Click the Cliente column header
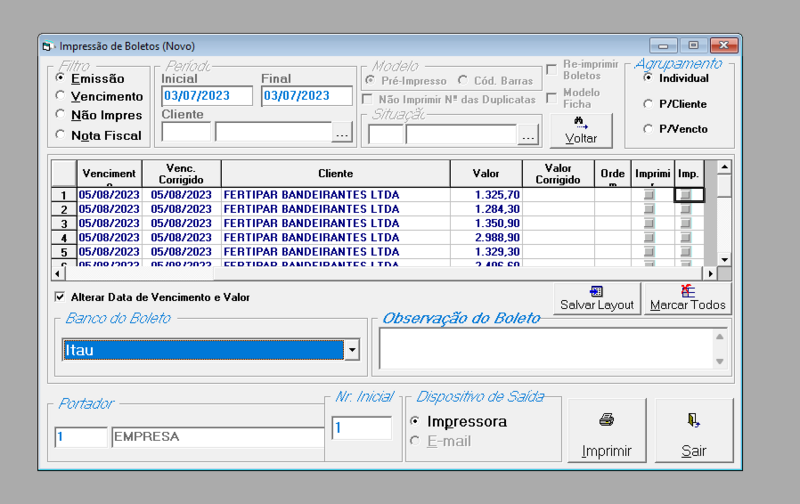This screenshot has height=504, width=800. pyautogui.click(x=336, y=173)
